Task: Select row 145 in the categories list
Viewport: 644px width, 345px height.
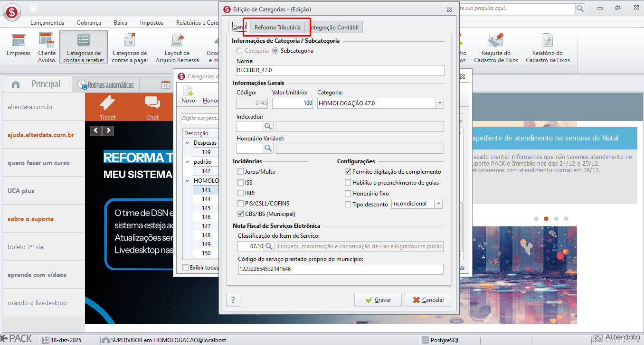Action: 206,208
